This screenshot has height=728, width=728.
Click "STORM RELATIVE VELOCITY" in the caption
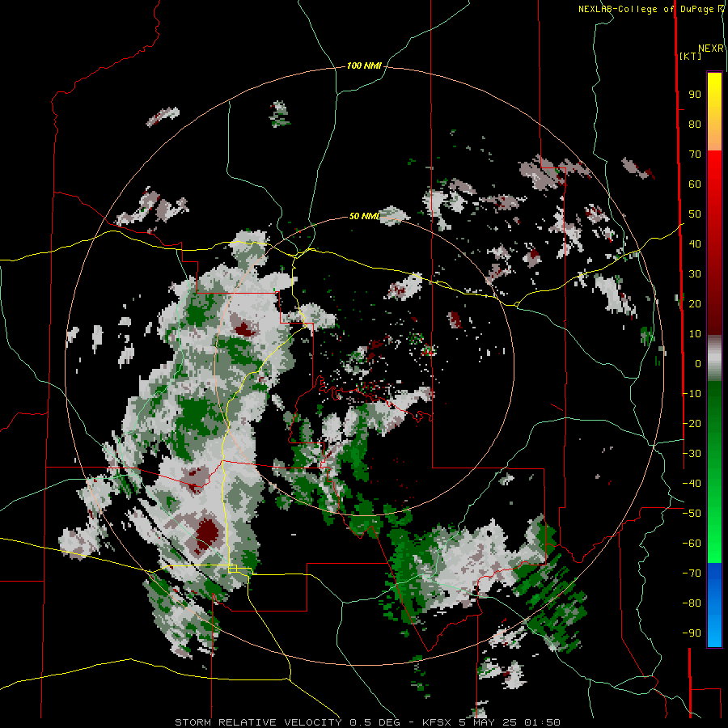(x=258, y=722)
